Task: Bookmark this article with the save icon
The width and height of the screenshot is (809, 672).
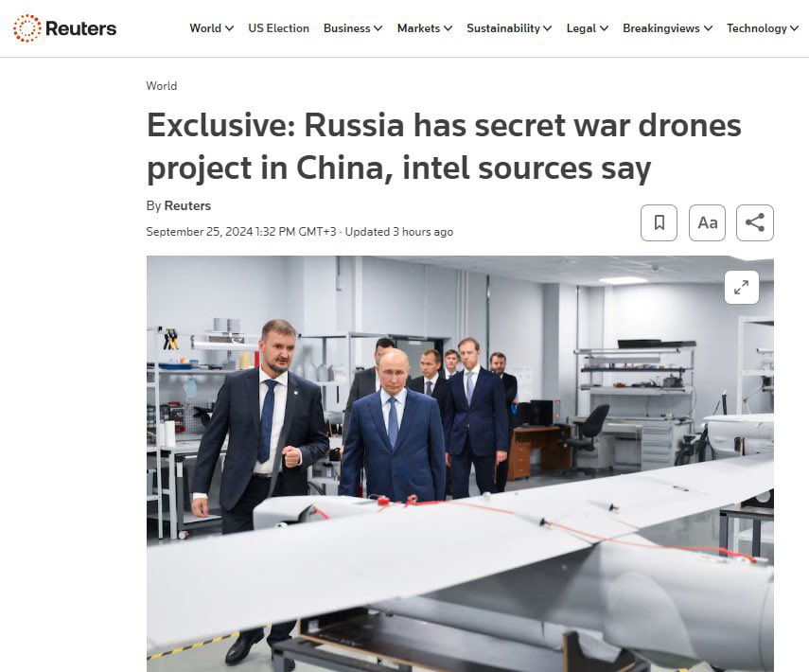Action: coord(659,222)
